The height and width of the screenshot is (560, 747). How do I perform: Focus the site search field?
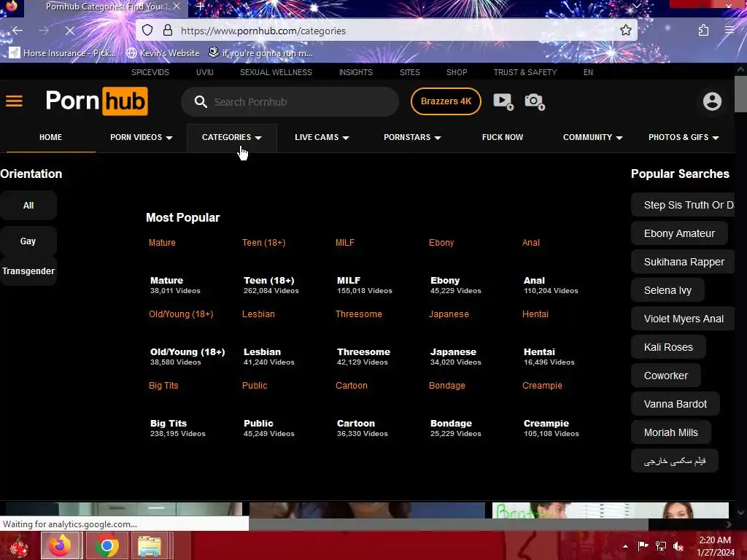point(290,101)
